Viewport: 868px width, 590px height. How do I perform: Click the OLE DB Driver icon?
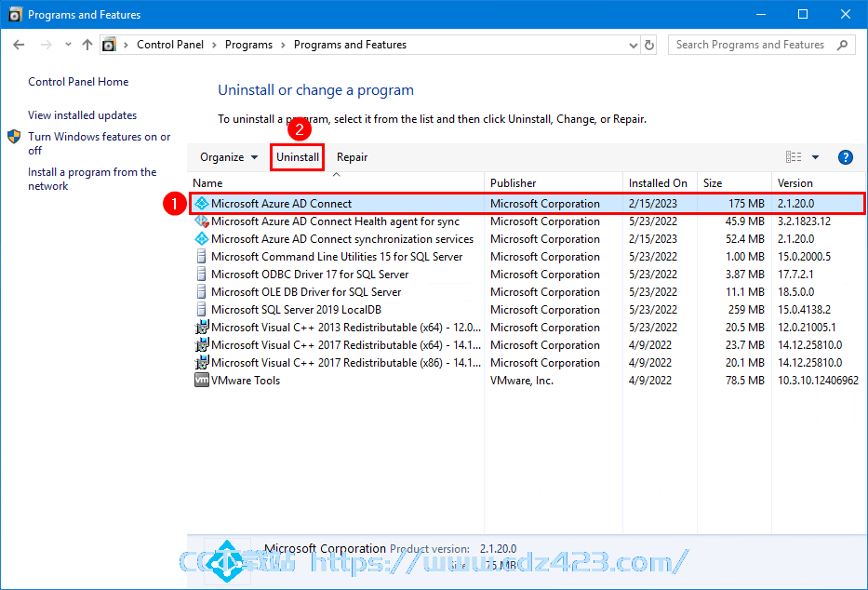click(x=202, y=292)
